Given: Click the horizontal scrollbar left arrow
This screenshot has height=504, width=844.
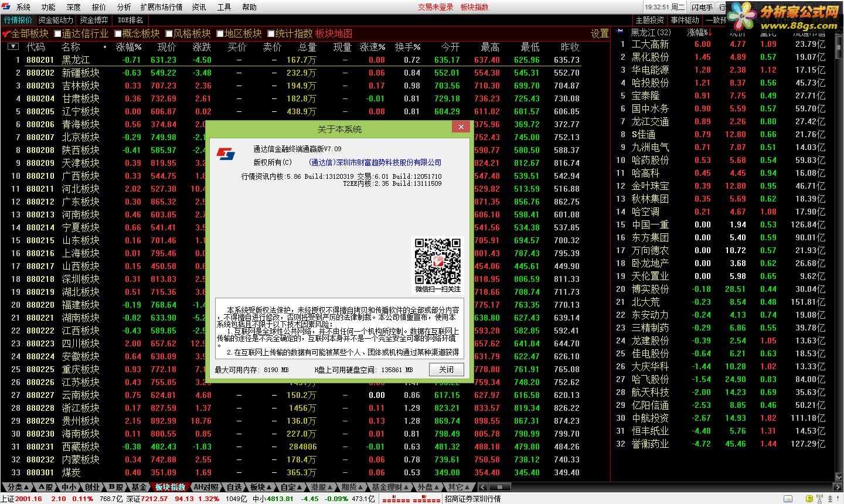Looking at the screenshot, I should [482, 487].
